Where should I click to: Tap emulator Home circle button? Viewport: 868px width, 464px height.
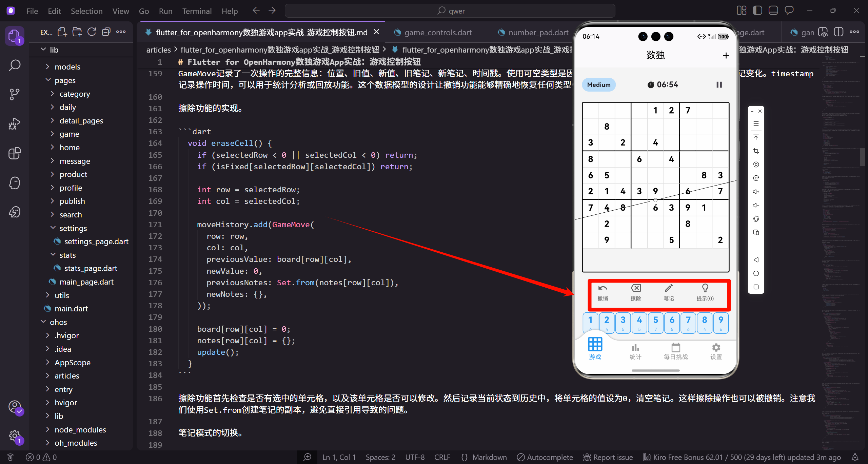(x=756, y=273)
